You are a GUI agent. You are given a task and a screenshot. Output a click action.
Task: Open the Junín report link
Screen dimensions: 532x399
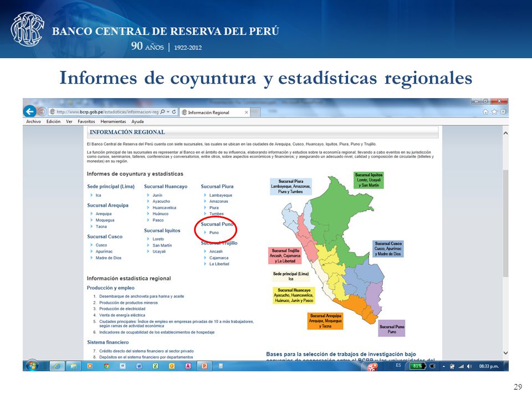pyautogui.click(x=157, y=196)
